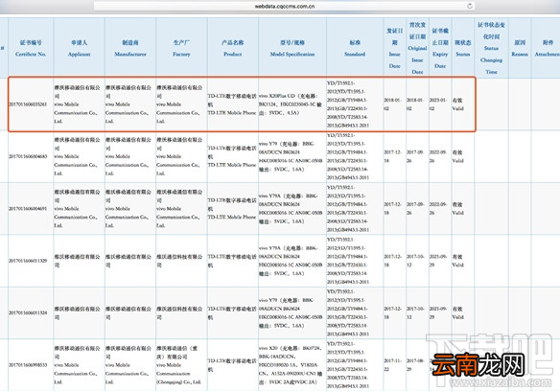Click the reload icon in address bar
Viewport: 560px width, 392px height.
tap(470, 6)
